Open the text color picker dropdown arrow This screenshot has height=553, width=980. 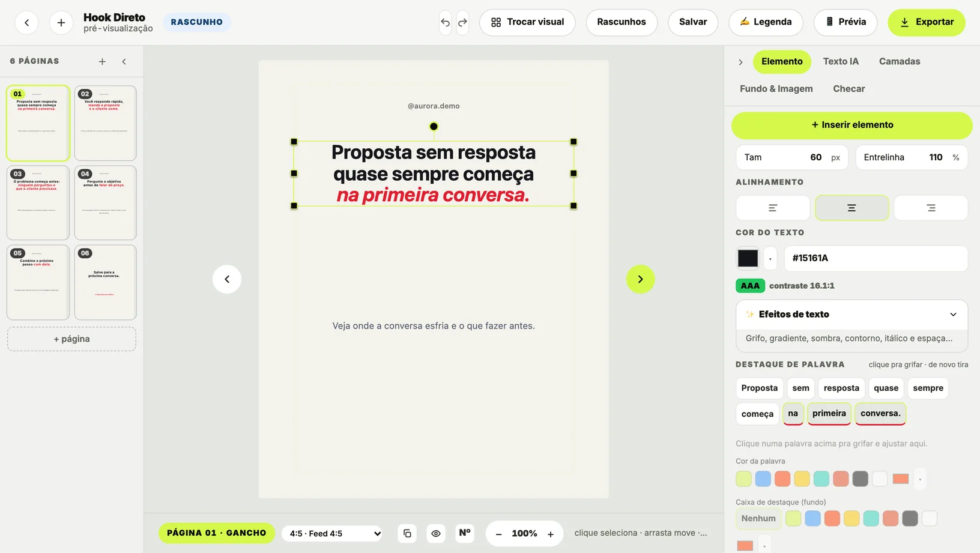click(770, 258)
